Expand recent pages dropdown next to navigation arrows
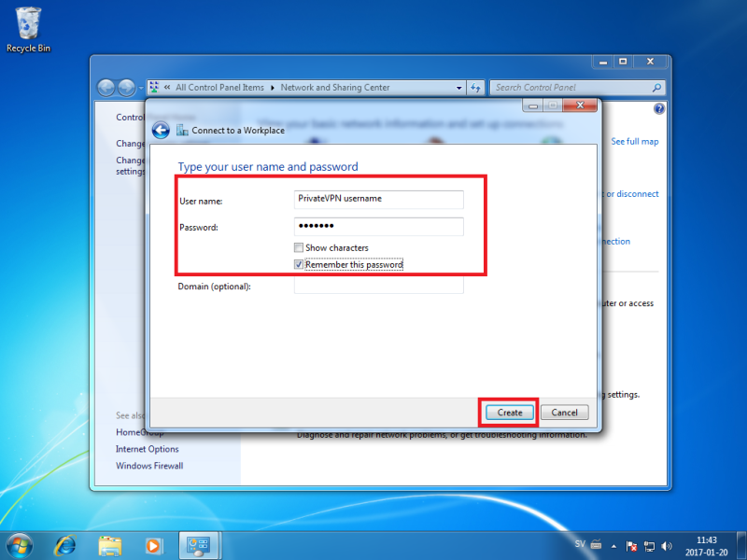The height and width of the screenshot is (560, 747). tap(141, 88)
